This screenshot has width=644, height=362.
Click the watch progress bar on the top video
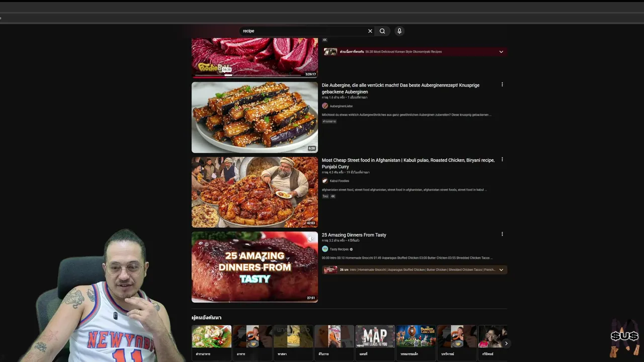255,77
